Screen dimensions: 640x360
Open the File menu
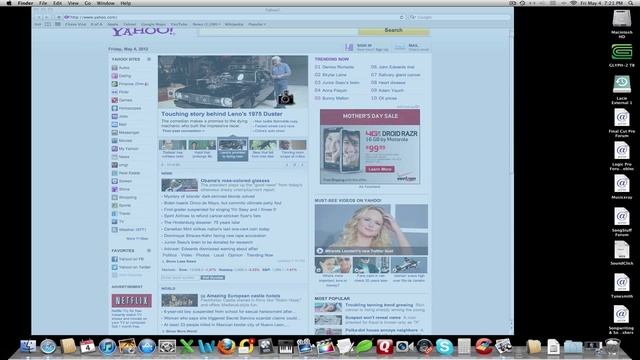(43, 3)
